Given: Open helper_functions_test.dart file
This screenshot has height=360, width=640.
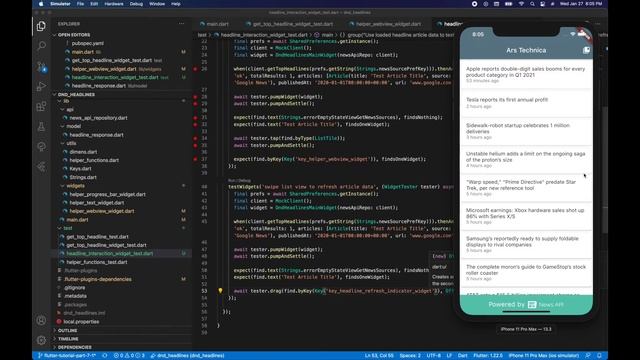Looking at the screenshot, I should point(97,262).
